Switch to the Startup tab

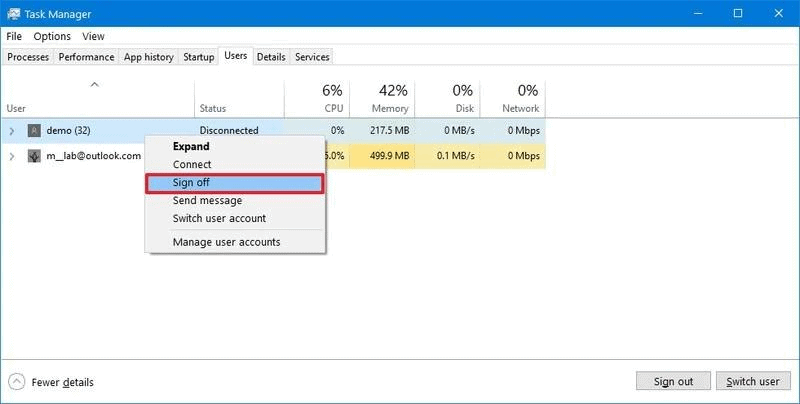click(x=198, y=57)
